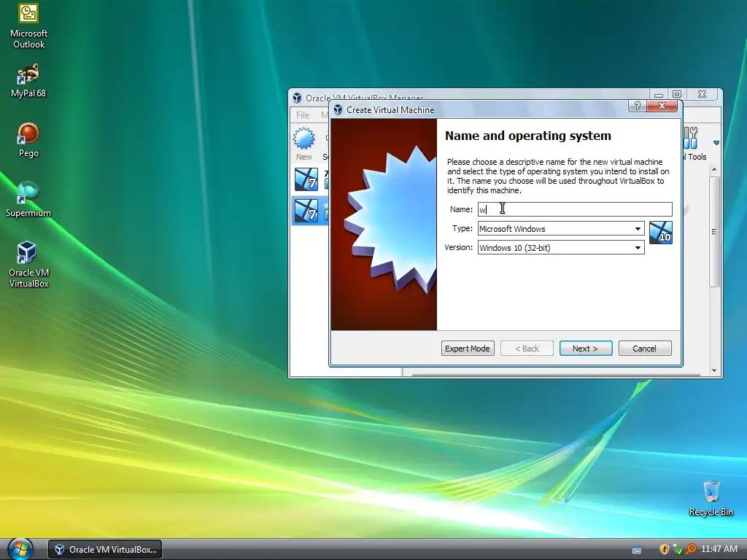747x560 pixels.
Task: Click the keyboard icon in the taskbar tray
Action: click(636, 550)
